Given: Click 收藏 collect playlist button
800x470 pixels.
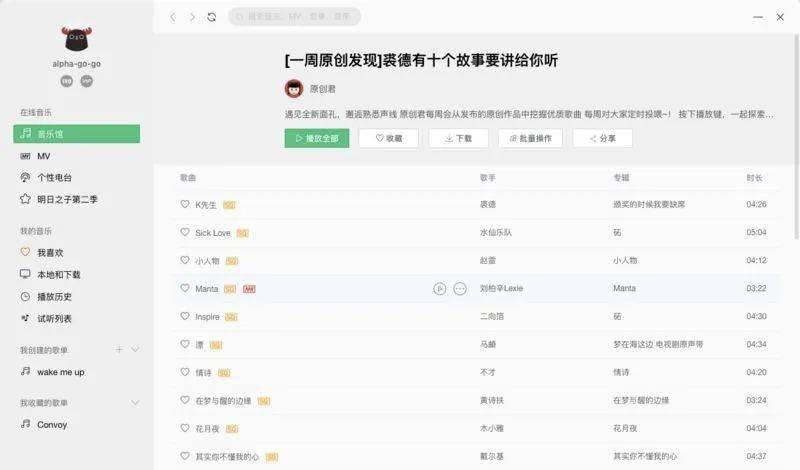Looking at the screenshot, I should click(x=389, y=138).
